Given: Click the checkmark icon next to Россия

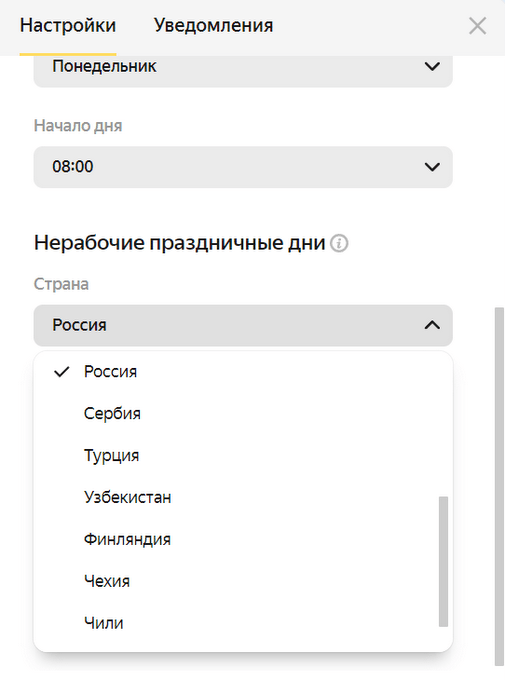Looking at the screenshot, I should pos(62,372).
